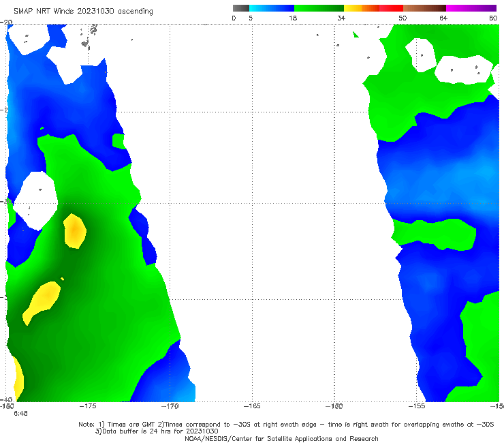
Task: Click the brown segment of the colorbar
Action: click(x=424, y=8)
